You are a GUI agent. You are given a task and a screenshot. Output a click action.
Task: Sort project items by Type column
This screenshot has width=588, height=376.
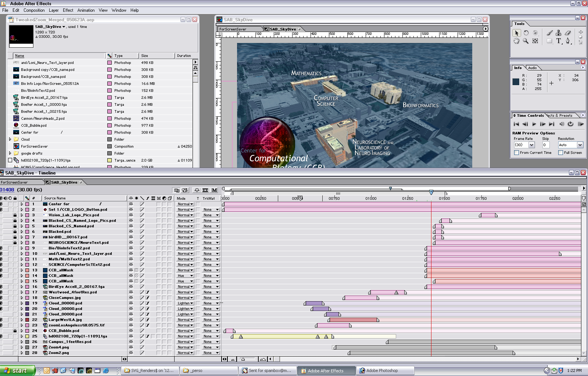(x=125, y=56)
